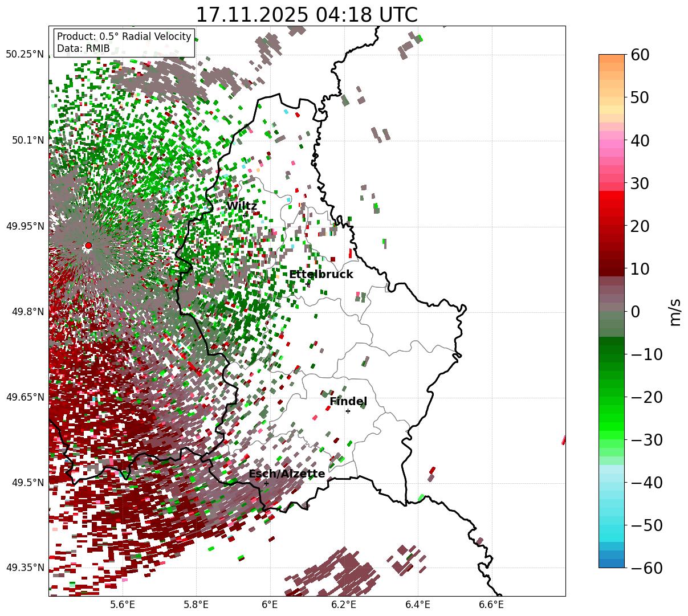Click the colorbar value 30

pyautogui.click(x=639, y=183)
